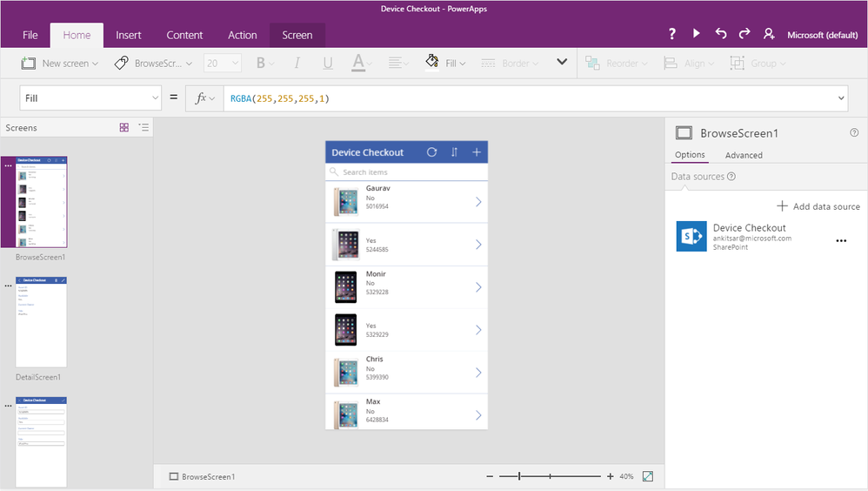This screenshot has width=868, height=491.
Task: Expand the formula bar chevron
Action: [841, 98]
